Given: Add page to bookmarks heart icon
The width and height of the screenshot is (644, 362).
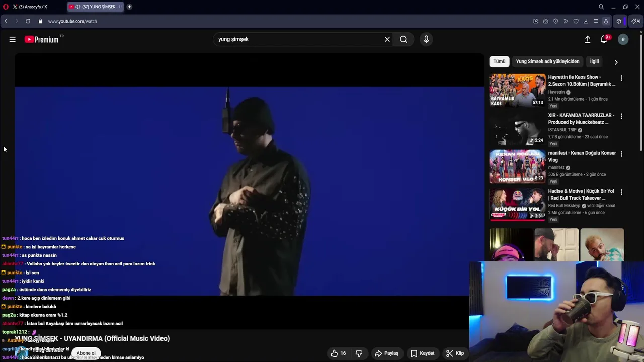Looking at the screenshot, I should coord(576,21).
